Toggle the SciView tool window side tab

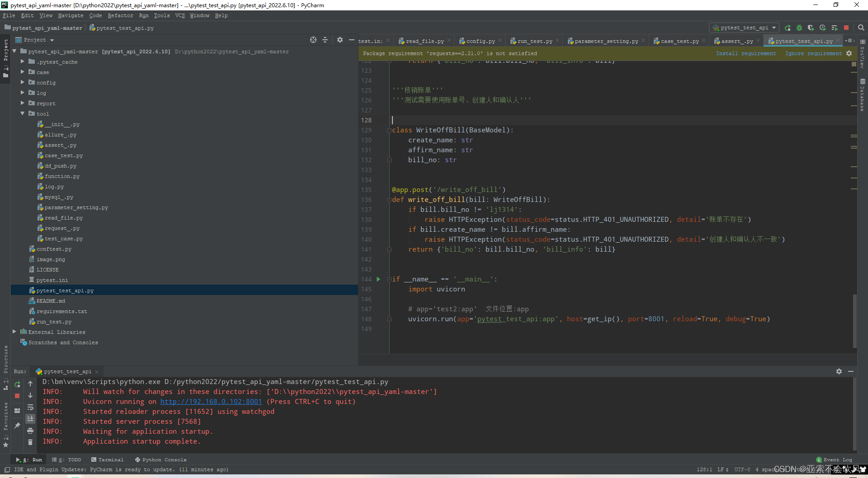click(x=863, y=53)
